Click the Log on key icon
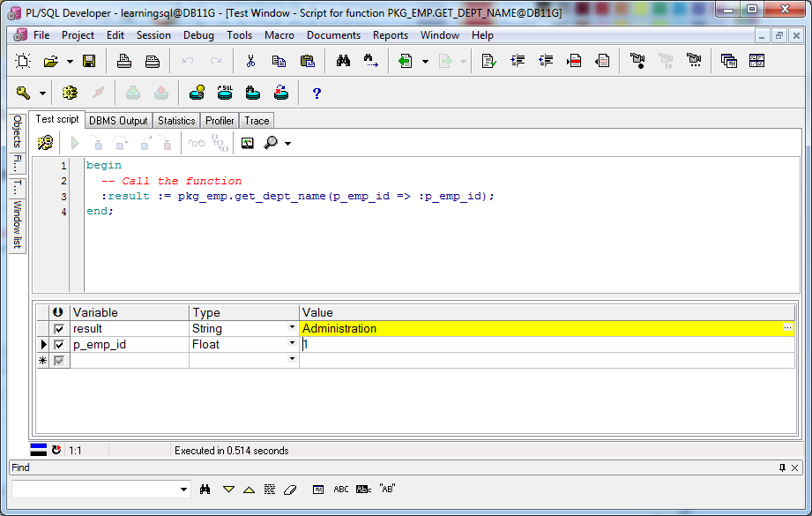This screenshot has width=812, height=516. pyautogui.click(x=23, y=93)
